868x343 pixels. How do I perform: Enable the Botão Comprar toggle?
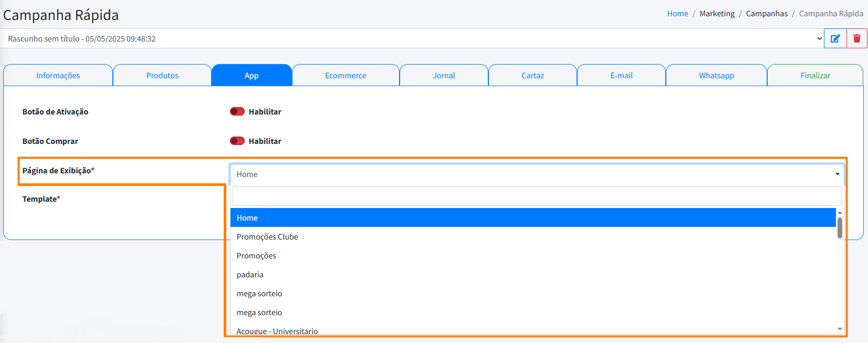coord(237,141)
